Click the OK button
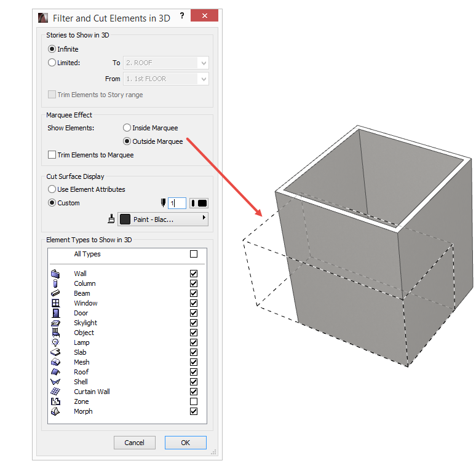 (x=186, y=443)
